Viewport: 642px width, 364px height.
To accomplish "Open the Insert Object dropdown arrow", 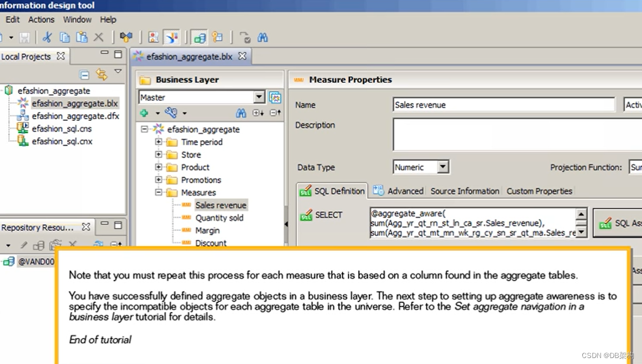I will pos(157,113).
